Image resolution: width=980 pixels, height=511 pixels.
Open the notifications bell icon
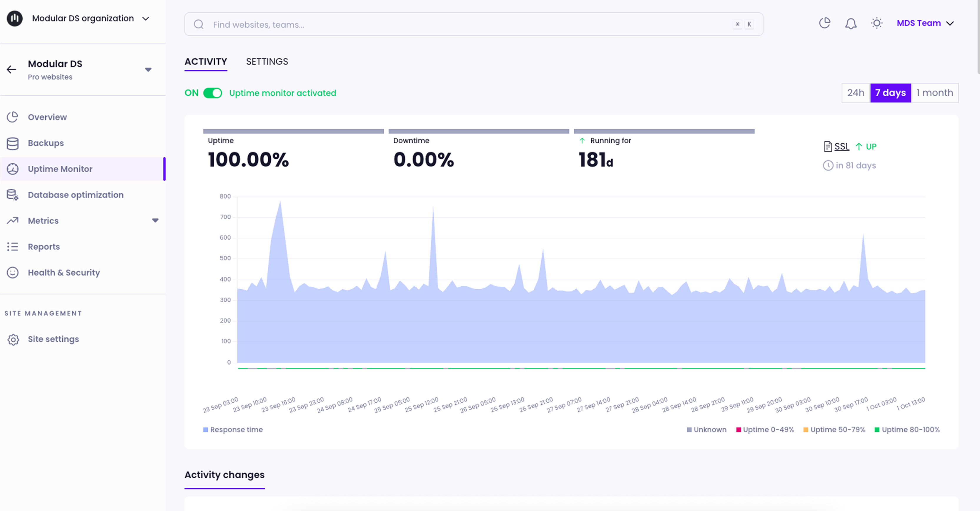[x=851, y=24]
